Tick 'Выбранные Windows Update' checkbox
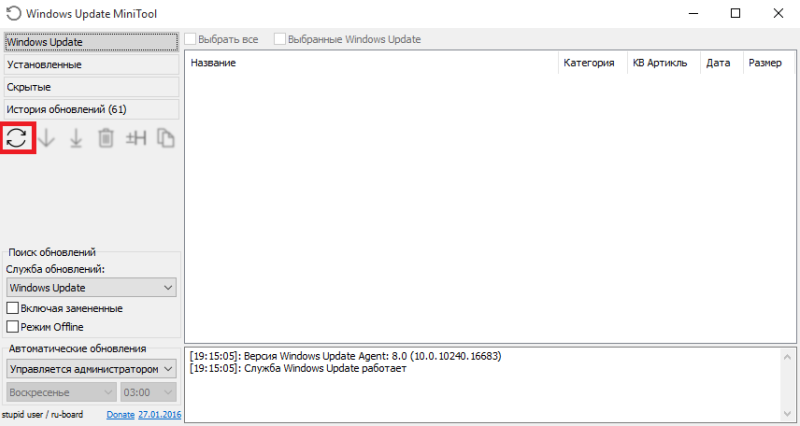Image resolution: width=800 pixels, height=426 pixels. click(x=280, y=39)
